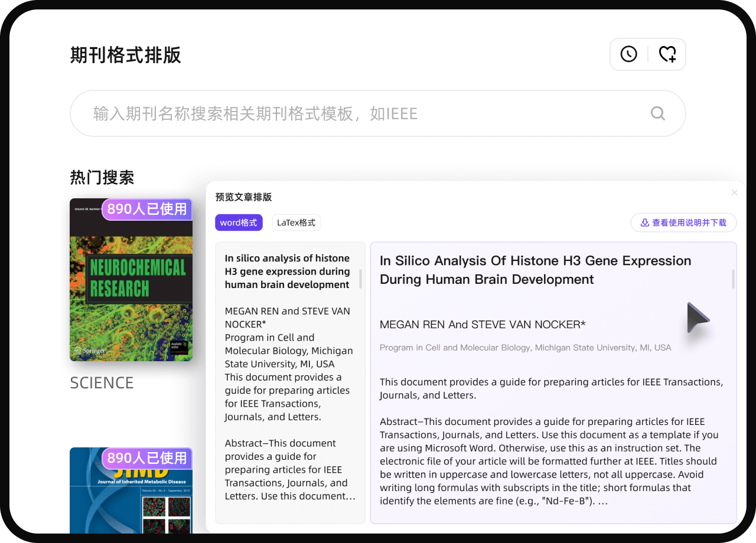
Task: Click the SCIENCE journal label
Action: coord(102,383)
